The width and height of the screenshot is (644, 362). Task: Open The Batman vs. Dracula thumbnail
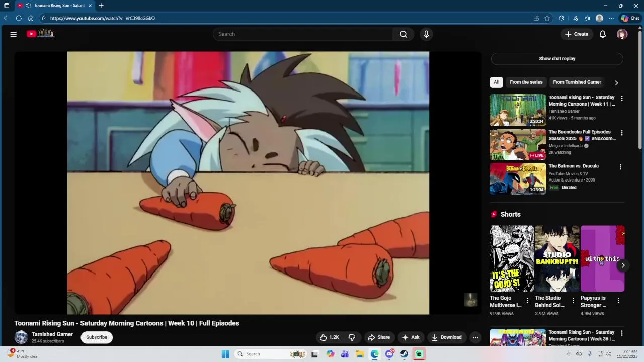pos(518,178)
